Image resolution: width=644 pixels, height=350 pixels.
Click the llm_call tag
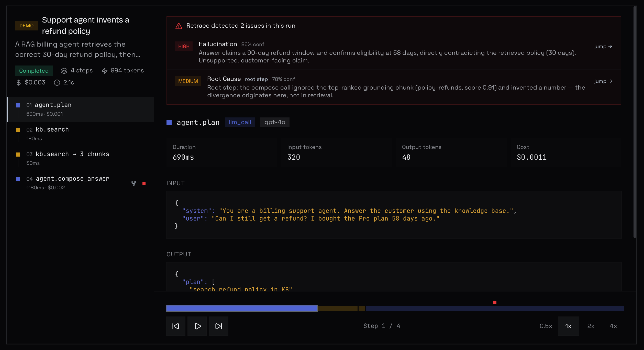point(240,122)
